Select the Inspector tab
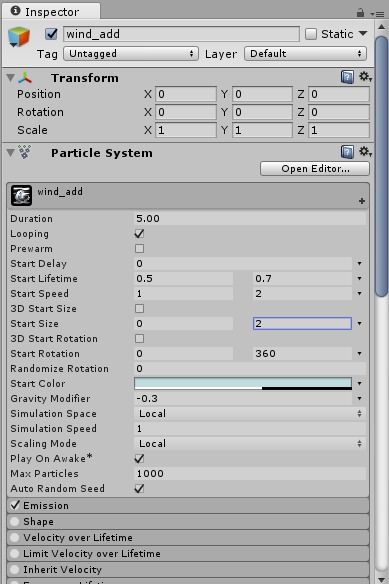Screen dimensions: 389x584 (51, 12)
